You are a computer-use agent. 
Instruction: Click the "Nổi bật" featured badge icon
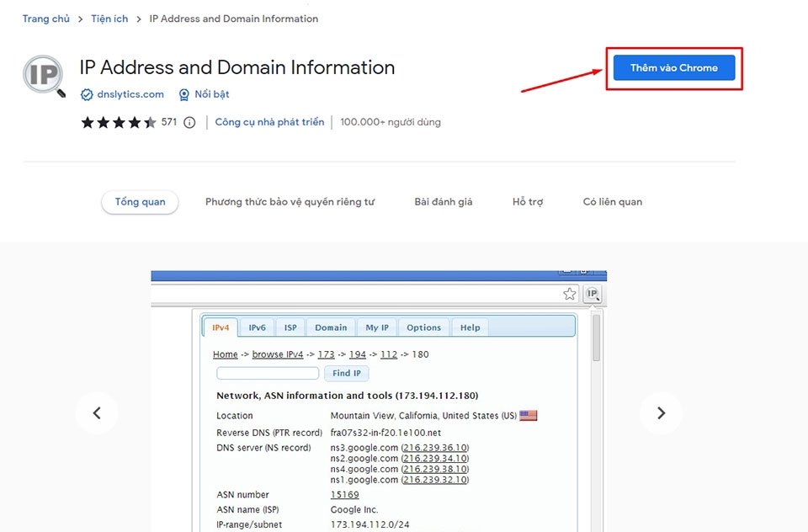pyautogui.click(x=183, y=94)
